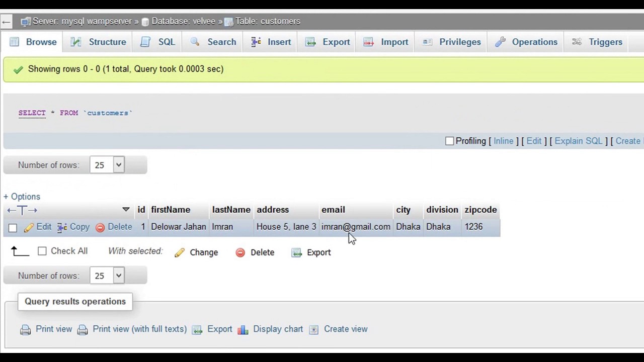Click the pencil icon beside Change
The width and height of the screenshot is (644, 362).
pyautogui.click(x=180, y=252)
